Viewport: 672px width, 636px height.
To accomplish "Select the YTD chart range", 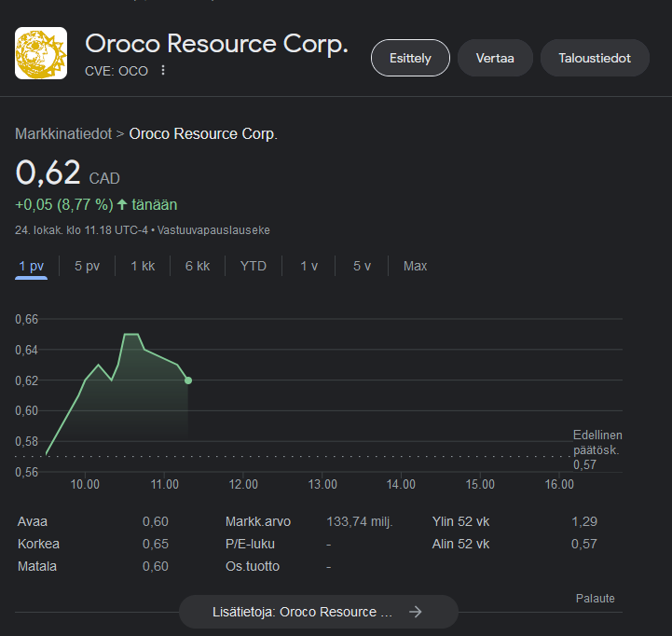I will 254,266.
